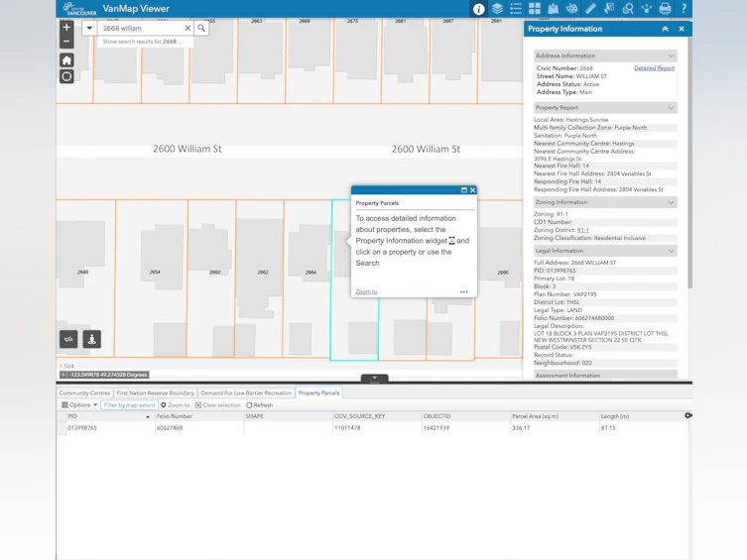Open the Legend list widget
Screen dimensions: 747x560
pos(516,9)
